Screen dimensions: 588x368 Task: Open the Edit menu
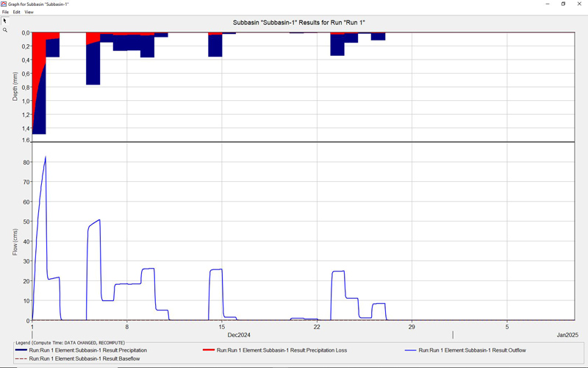pyautogui.click(x=16, y=13)
